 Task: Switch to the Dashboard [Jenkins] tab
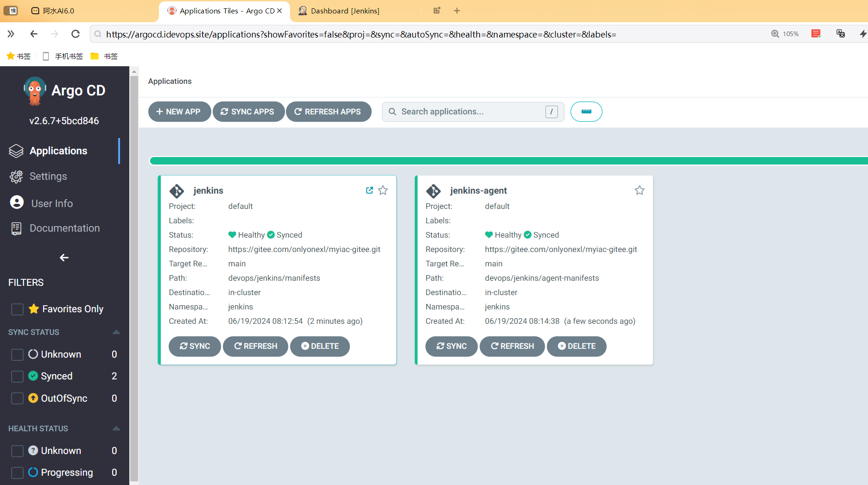click(345, 11)
